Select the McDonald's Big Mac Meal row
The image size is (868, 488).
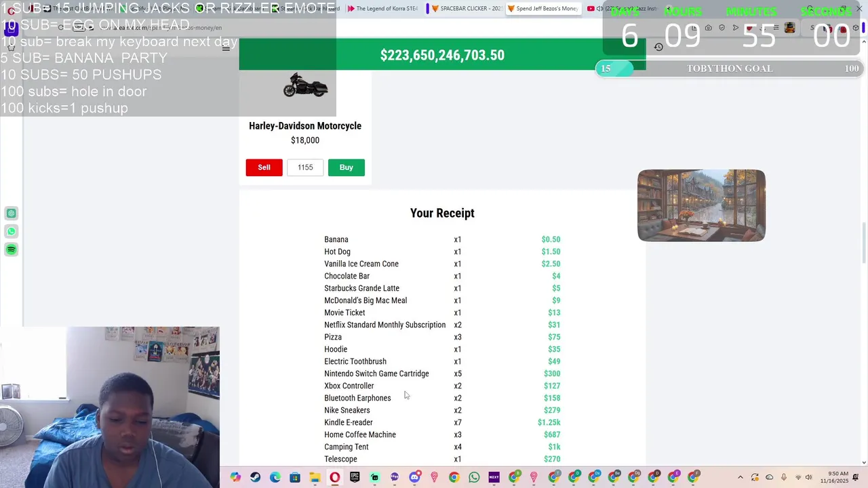point(442,300)
